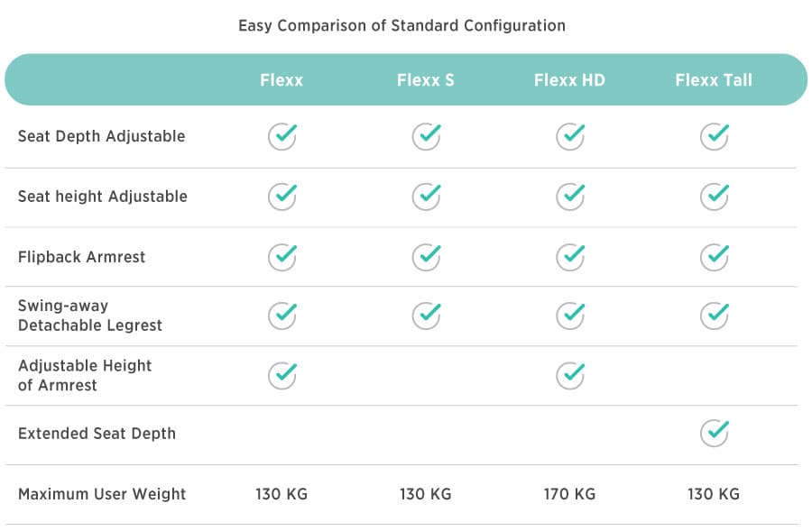
Task: Click Flexx HD Flipback Armrest checkmark
Action: [570, 257]
